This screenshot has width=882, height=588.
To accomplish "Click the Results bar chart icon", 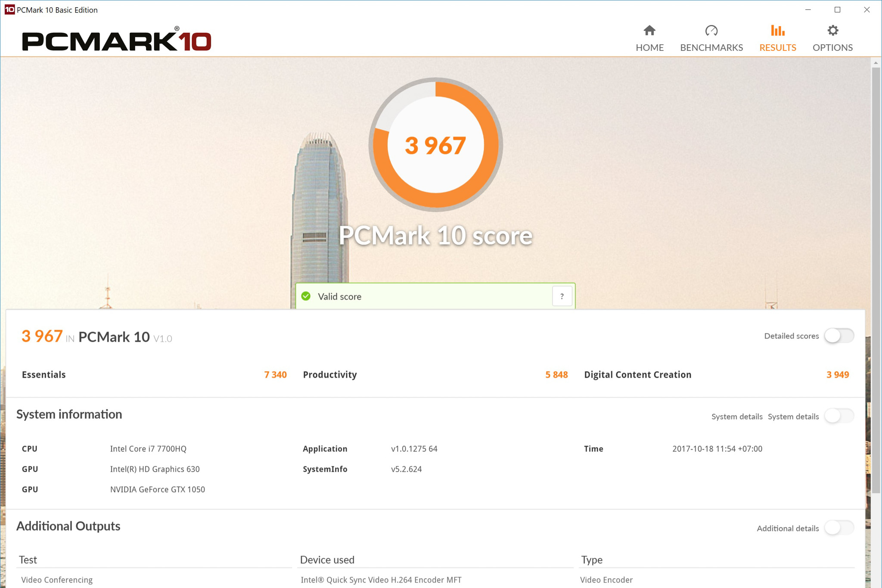I will point(777,31).
